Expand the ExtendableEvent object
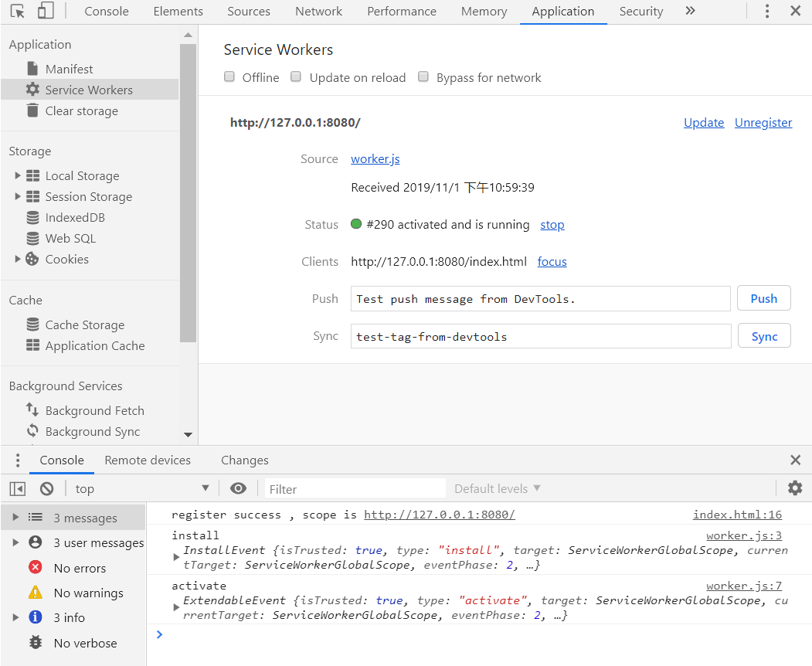The width and height of the screenshot is (812, 666). pos(176,607)
